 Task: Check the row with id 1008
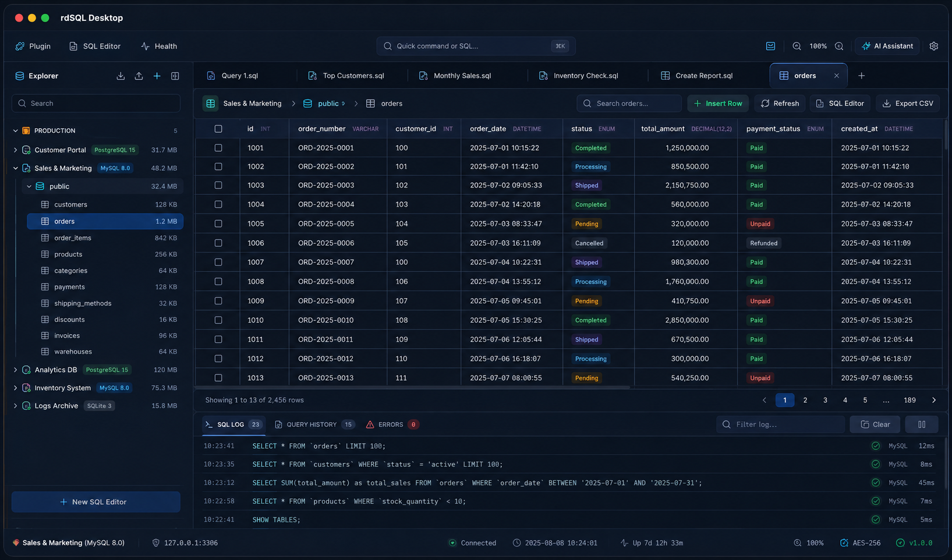(x=218, y=281)
